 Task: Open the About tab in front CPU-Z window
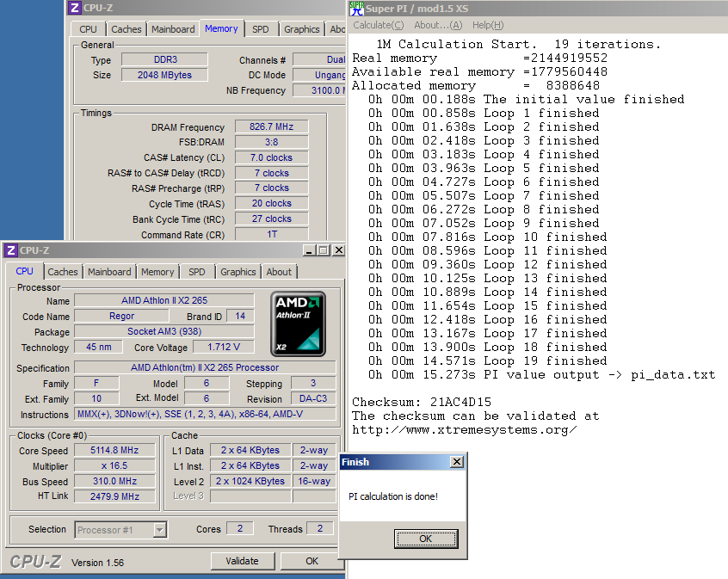(x=279, y=272)
